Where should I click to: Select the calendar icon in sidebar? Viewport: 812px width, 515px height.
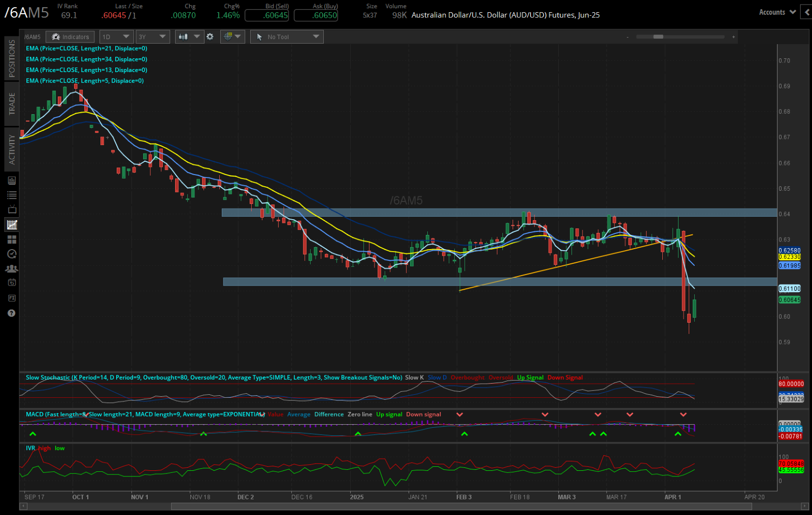[12, 282]
